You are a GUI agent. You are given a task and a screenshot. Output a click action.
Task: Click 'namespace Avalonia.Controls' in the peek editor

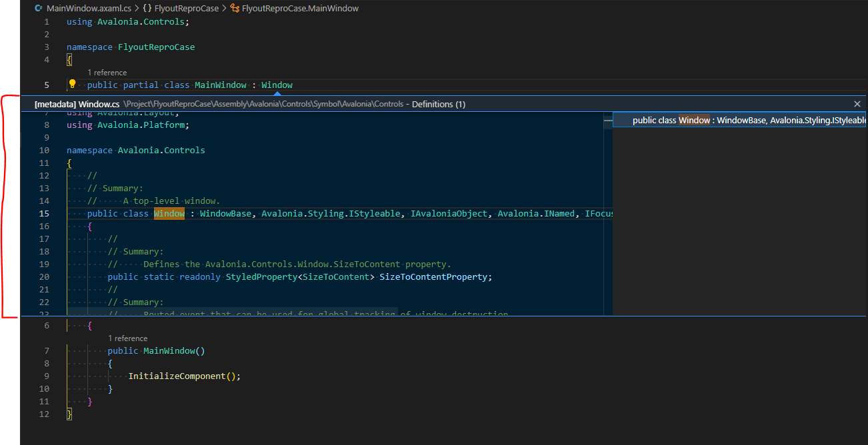point(136,150)
